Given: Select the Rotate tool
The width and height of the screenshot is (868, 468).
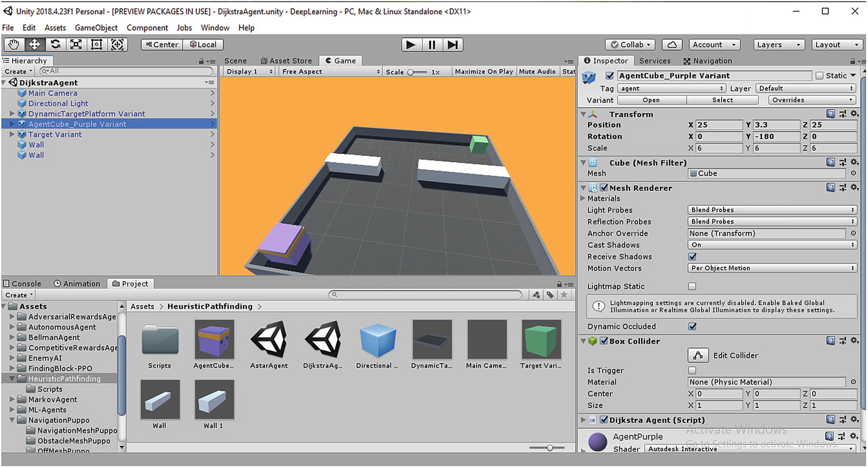Looking at the screenshot, I should tap(55, 45).
